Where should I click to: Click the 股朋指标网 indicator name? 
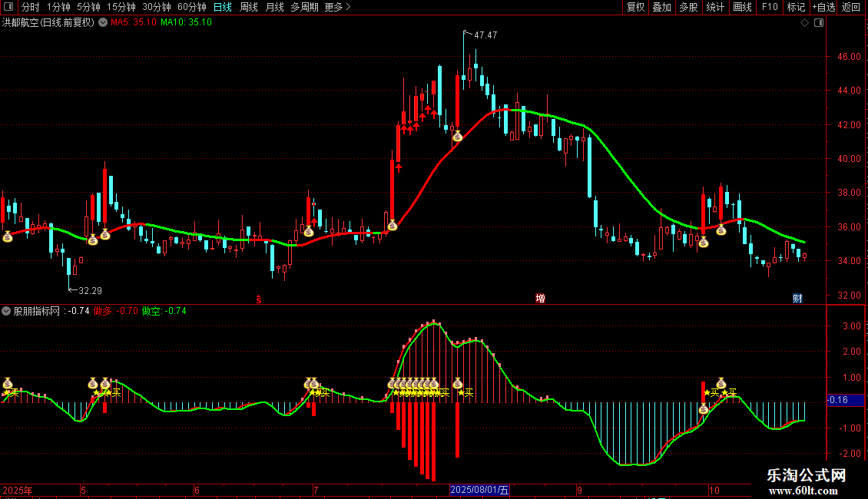[37, 311]
